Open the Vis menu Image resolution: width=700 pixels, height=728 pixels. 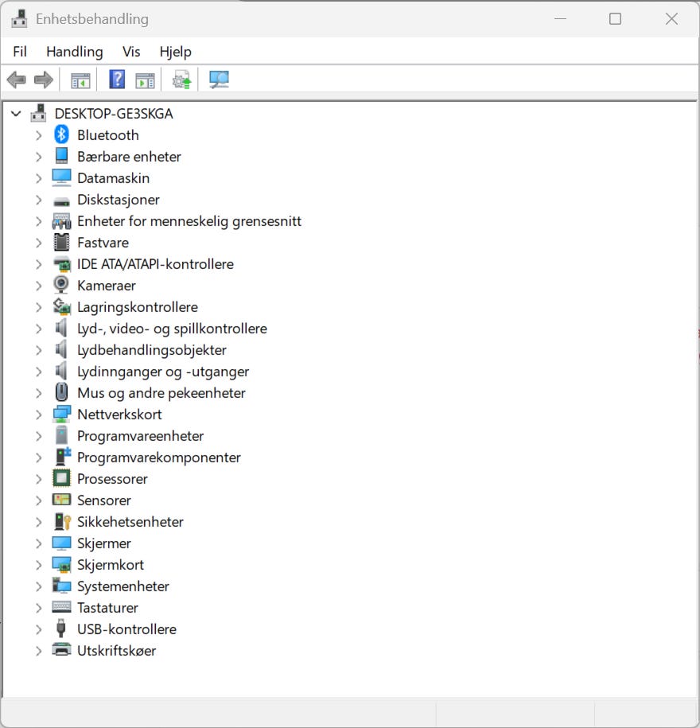point(131,52)
